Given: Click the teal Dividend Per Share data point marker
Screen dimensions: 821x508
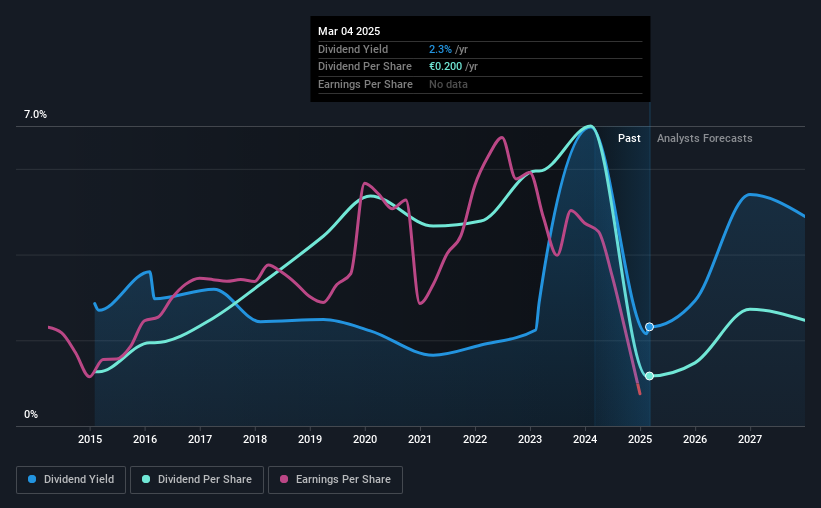Looking at the screenshot, I should pyautogui.click(x=649, y=376).
